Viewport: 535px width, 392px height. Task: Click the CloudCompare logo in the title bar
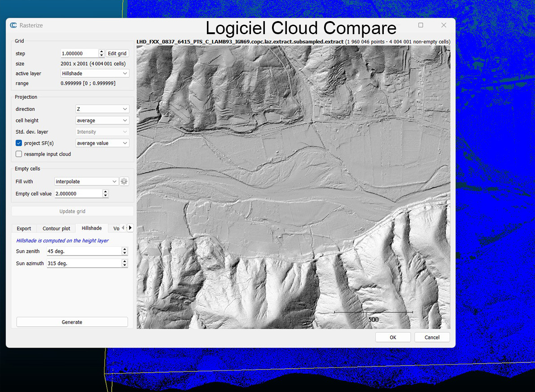click(13, 26)
